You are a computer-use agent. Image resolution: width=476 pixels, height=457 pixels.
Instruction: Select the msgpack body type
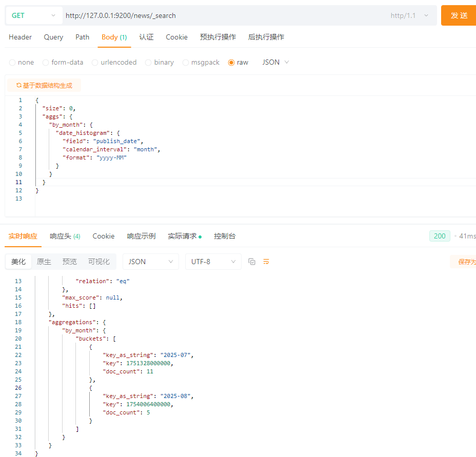(201, 62)
